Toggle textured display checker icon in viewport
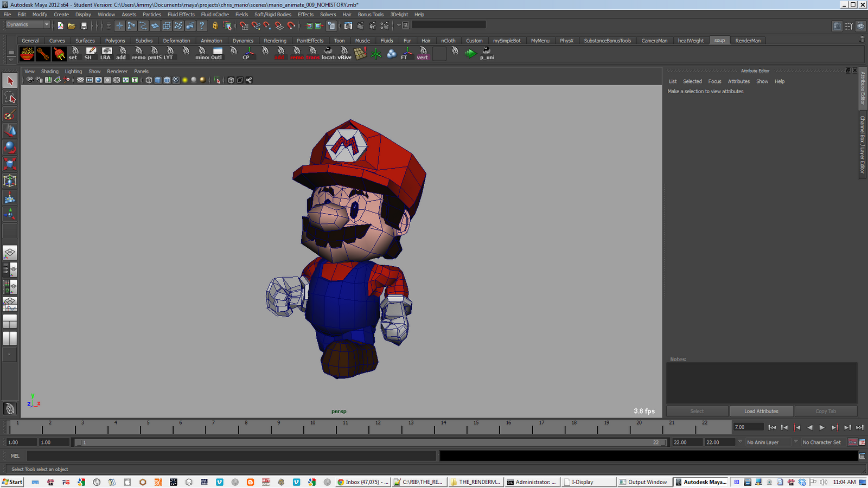This screenshot has width=868, height=488. tap(176, 80)
